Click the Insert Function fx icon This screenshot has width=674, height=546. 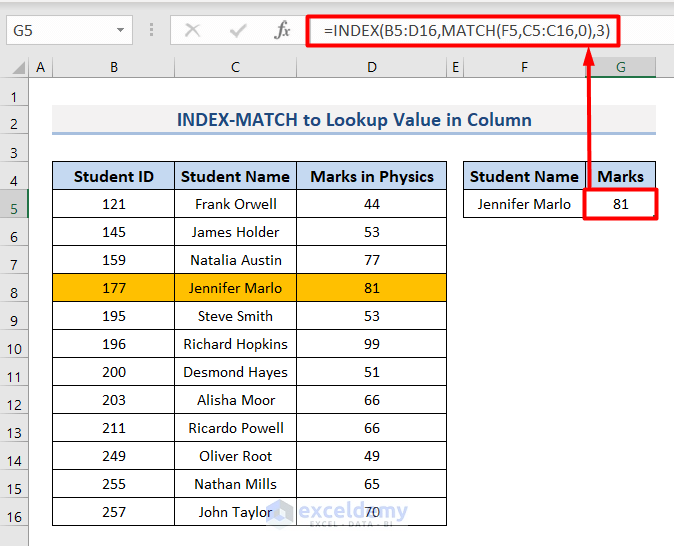click(282, 31)
